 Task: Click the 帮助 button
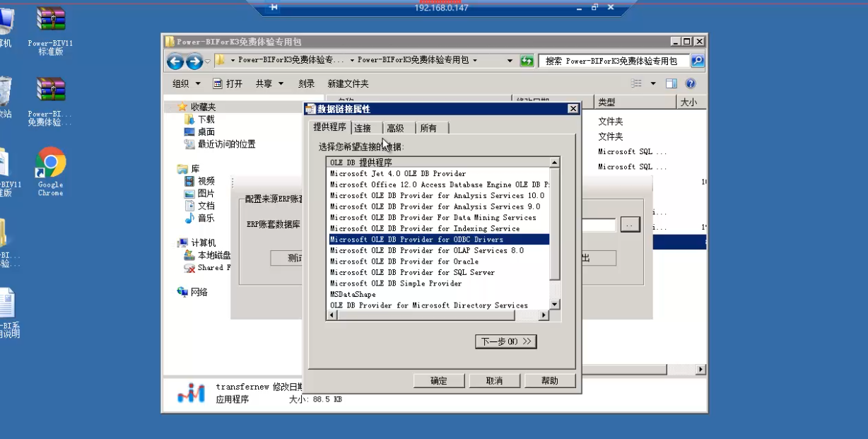(x=549, y=381)
